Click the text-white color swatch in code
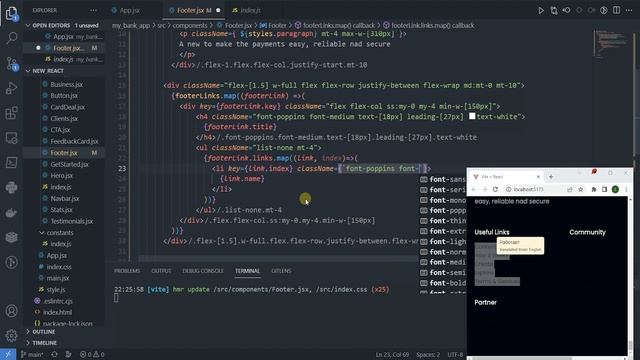This screenshot has height=360, width=640. pyautogui.click(x=472, y=116)
